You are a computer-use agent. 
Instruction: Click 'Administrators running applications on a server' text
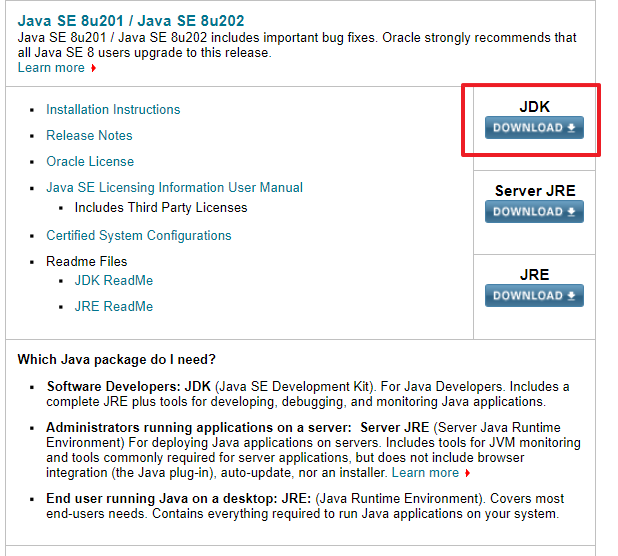point(198,427)
